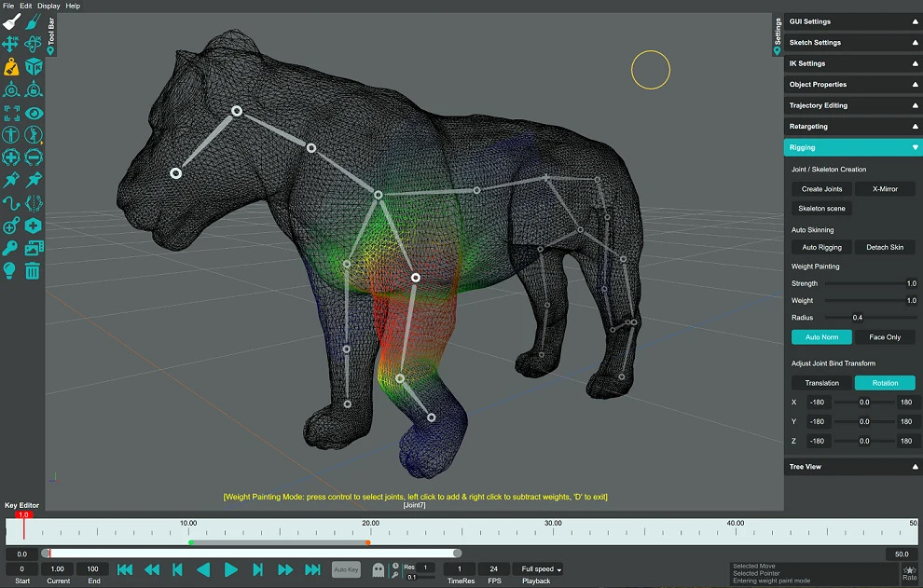
Task: Click the Skeleton scene button
Action: (x=821, y=209)
